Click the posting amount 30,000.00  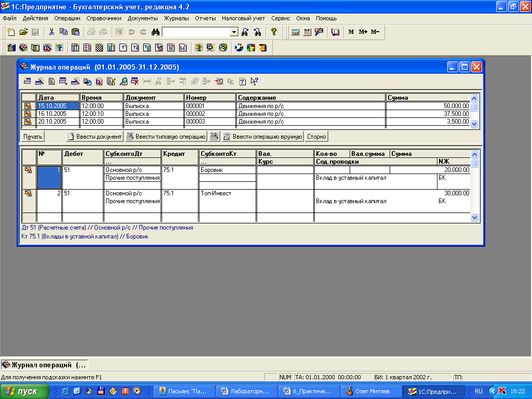(457, 193)
